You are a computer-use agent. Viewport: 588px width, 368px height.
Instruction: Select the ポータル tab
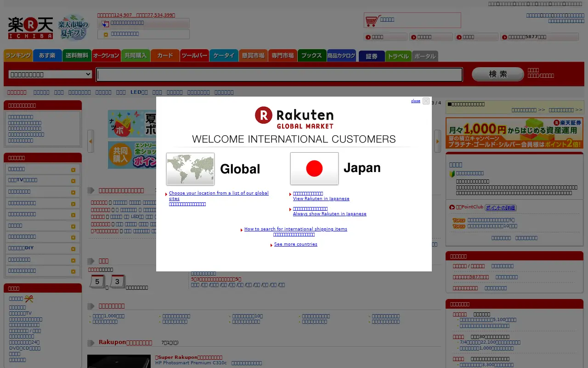[x=425, y=56]
